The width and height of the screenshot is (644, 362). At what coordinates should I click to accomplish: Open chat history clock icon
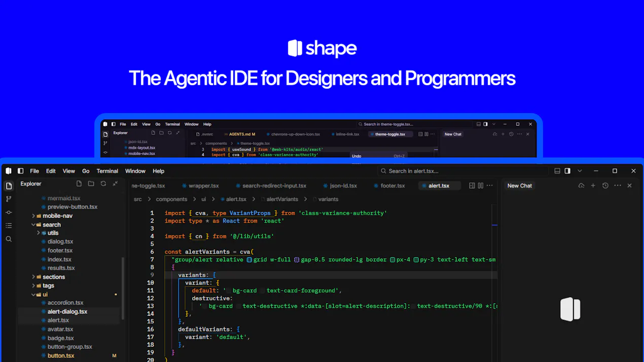(605, 186)
